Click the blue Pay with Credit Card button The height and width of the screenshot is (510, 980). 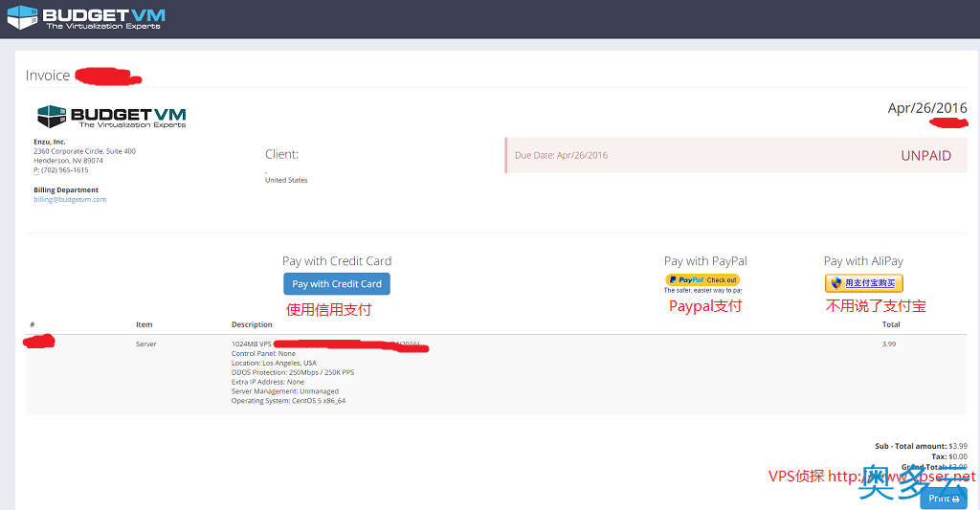pos(337,284)
